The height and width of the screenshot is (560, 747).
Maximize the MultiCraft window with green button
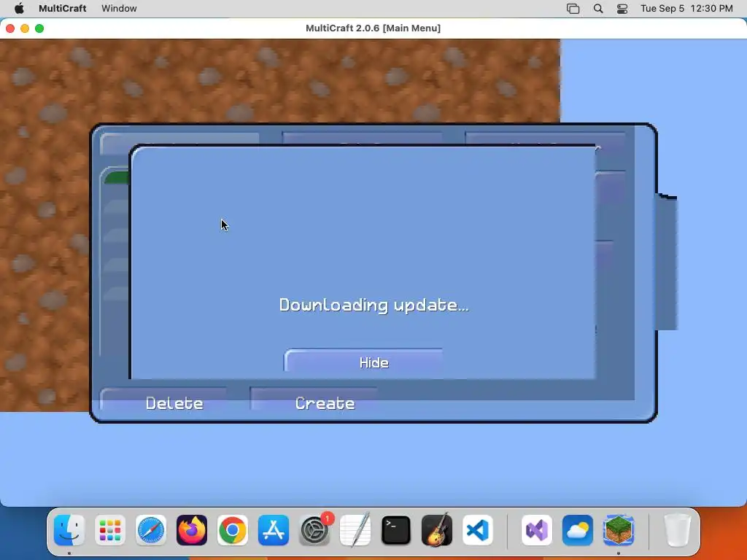pyautogui.click(x=39, y=28)
